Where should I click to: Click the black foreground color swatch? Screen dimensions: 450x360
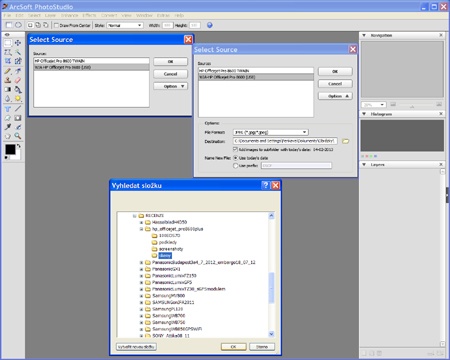(x=10, y=150)
